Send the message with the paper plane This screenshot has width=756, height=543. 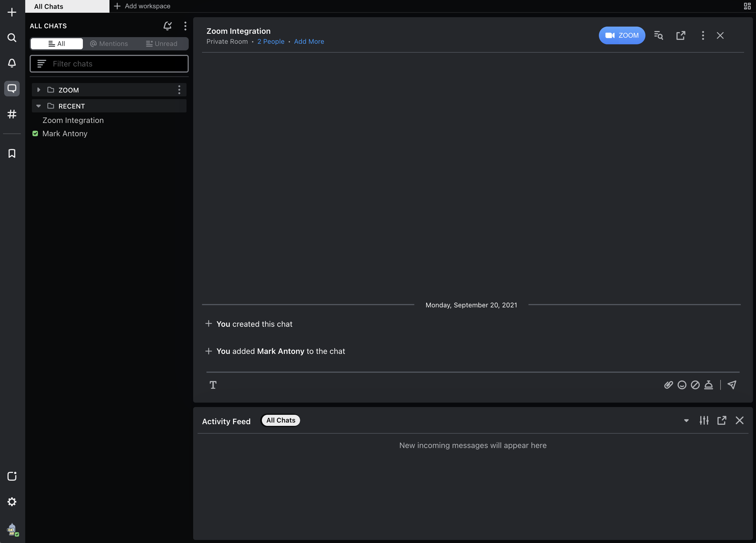[732, 385]
